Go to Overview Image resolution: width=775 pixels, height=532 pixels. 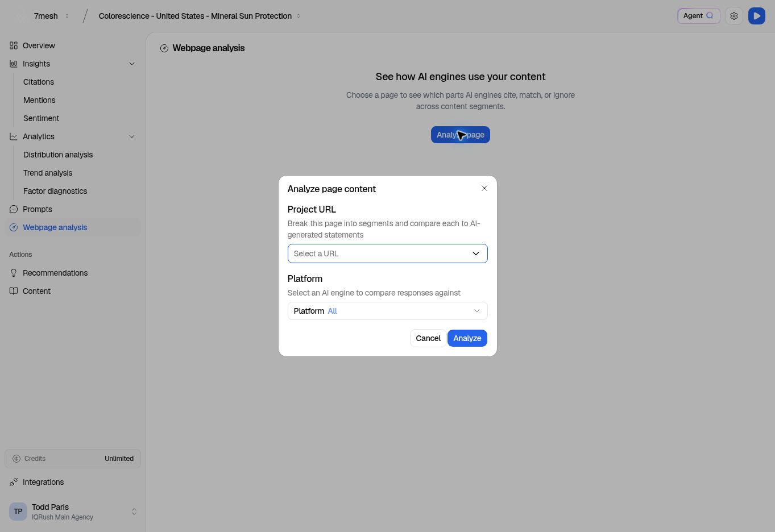coord(39,45)
